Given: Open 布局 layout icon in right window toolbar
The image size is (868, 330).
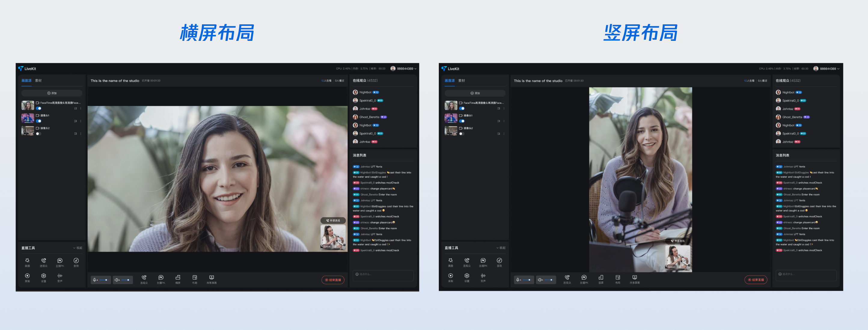Looking at the screenshot, I should point(617,278).
